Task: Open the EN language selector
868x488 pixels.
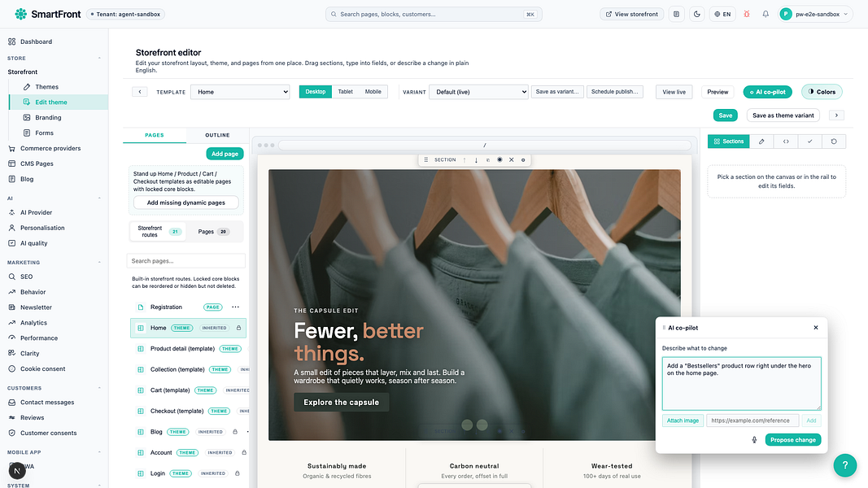Action: pos(722,15)
